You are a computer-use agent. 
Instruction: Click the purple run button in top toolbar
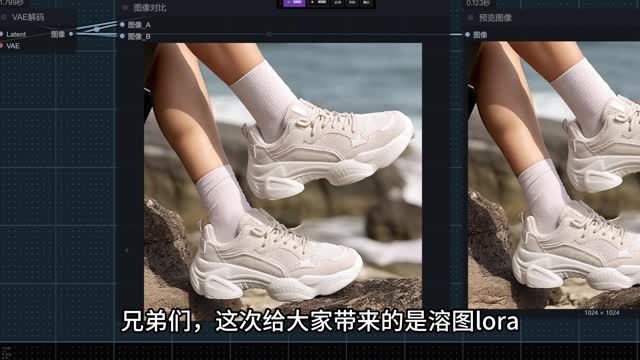(294, 3)
